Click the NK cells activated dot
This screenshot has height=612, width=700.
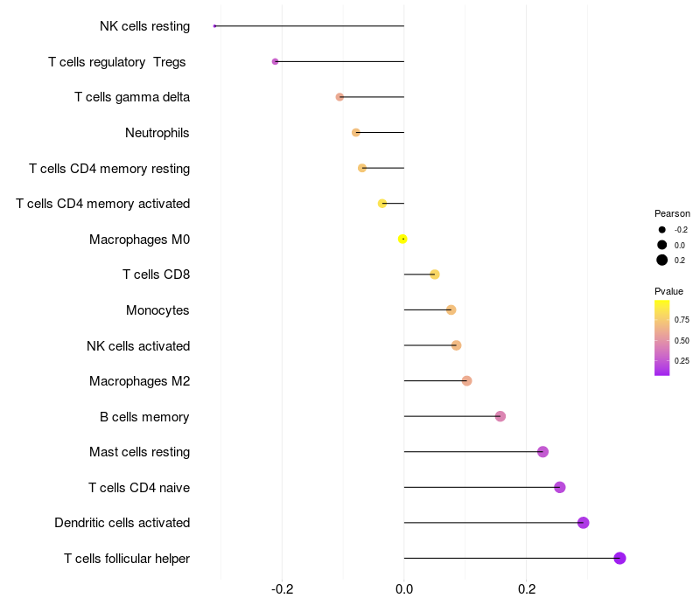click(x=456, y=345)
